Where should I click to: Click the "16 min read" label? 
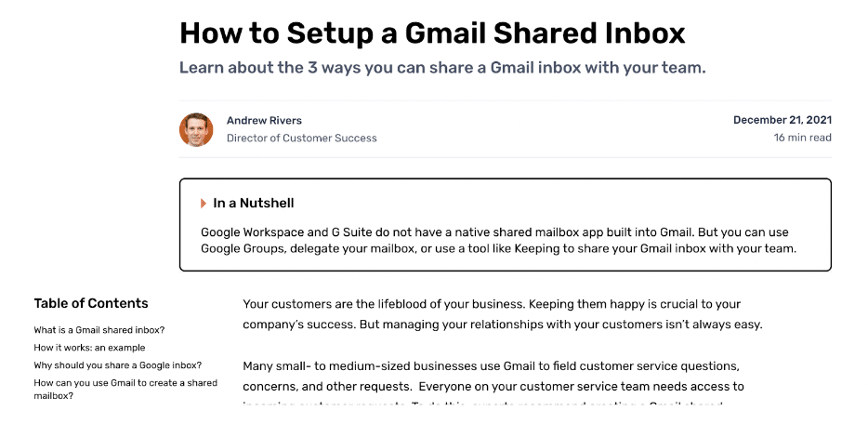pyautogui.click(x=802, y=138)
